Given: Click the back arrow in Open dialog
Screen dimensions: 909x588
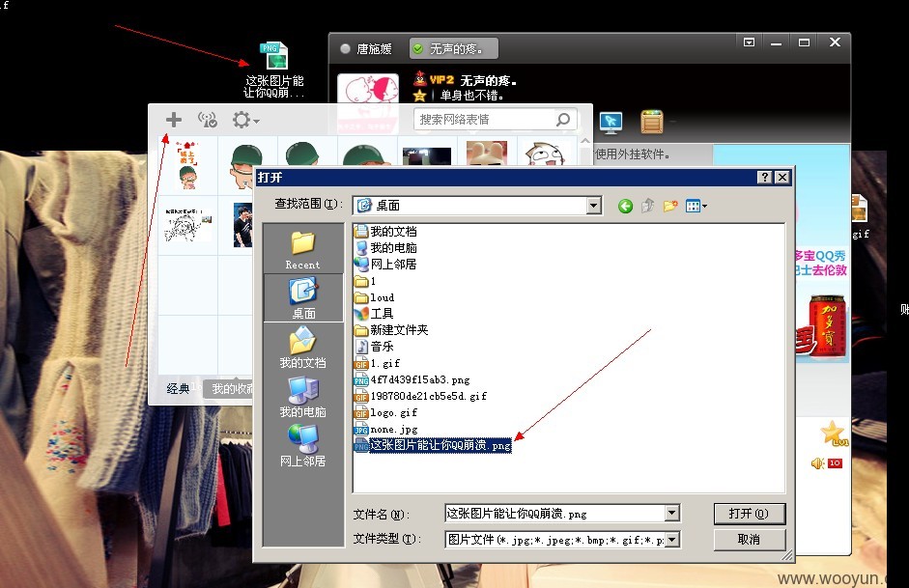Looking at the screenshot, I should click(x=625, y=206).
